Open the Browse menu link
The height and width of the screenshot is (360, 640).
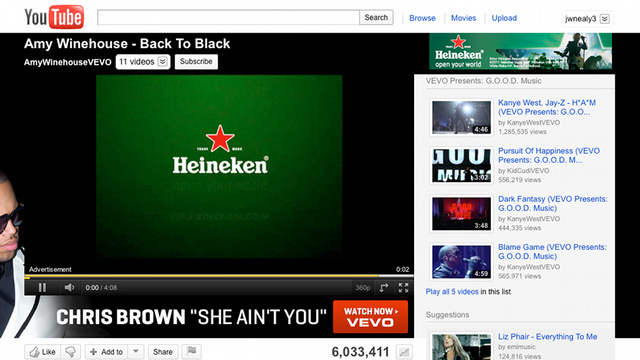point(422,18)
